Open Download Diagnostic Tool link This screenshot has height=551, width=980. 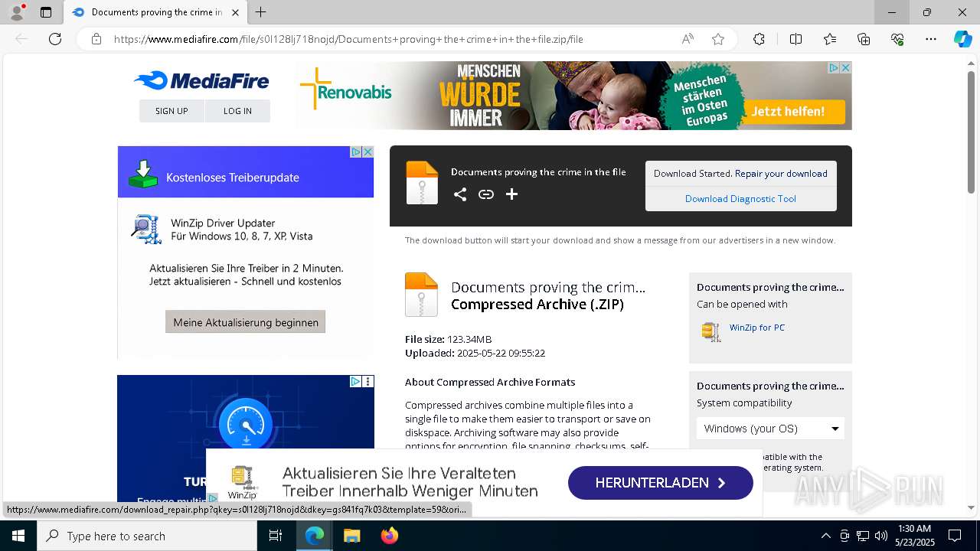point(740,199)
